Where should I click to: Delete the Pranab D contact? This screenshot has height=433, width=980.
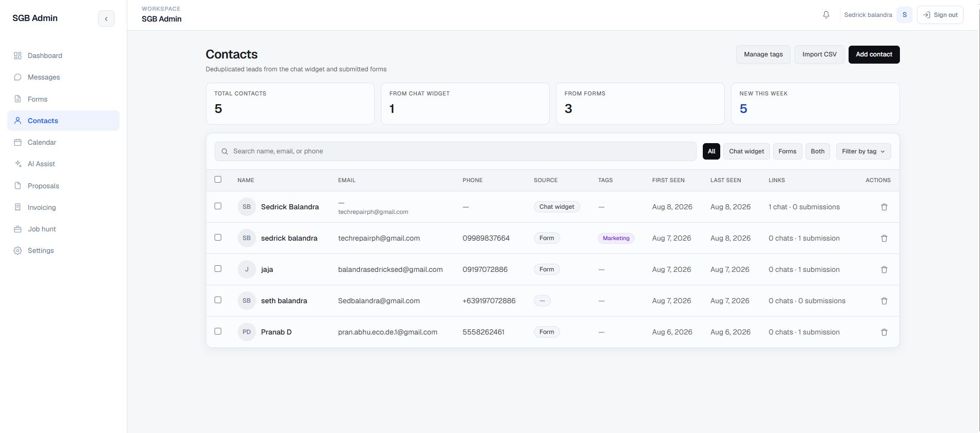[x=884, y=332]
